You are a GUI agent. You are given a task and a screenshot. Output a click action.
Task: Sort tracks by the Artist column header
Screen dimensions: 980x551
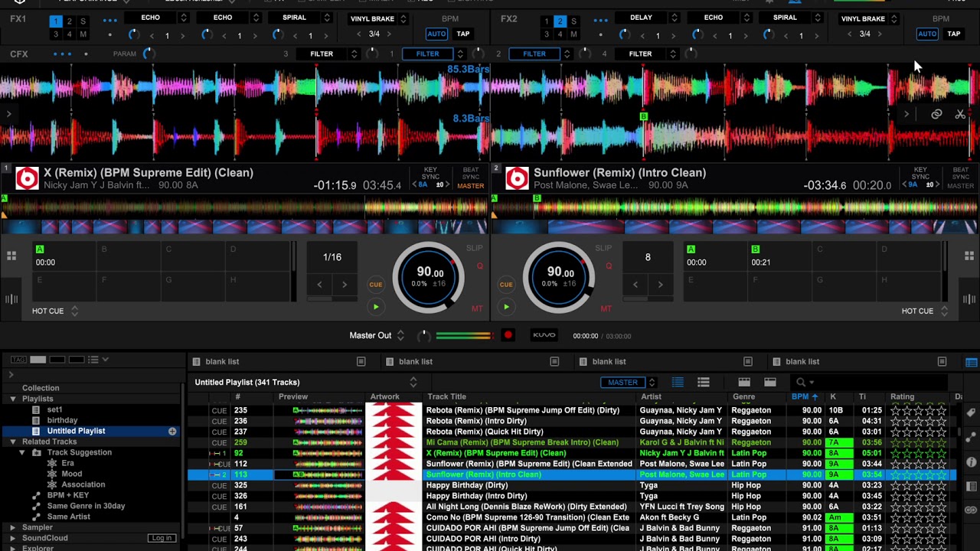[x=652, y=396]
